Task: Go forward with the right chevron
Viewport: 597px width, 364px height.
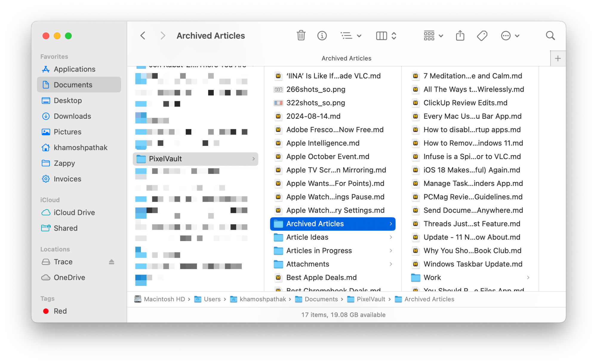Action: pyautogui.click(x=163, y=36)
